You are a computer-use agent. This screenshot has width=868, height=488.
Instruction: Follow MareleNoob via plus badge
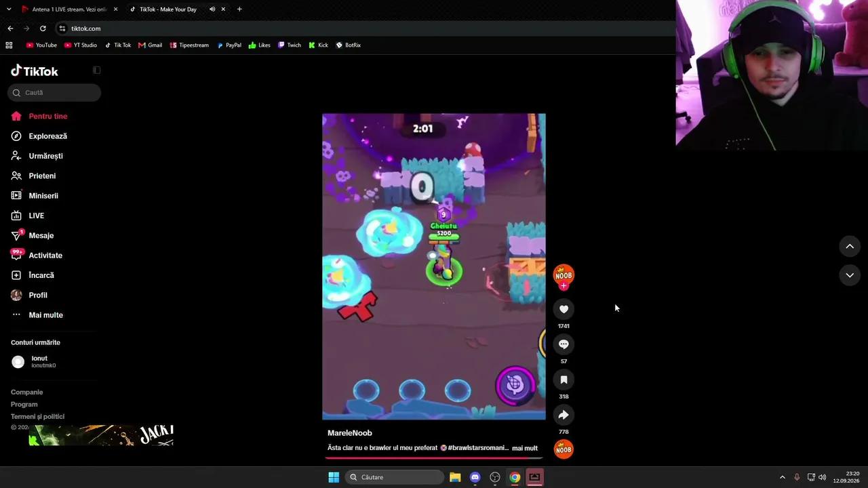(x=564, y=286)
